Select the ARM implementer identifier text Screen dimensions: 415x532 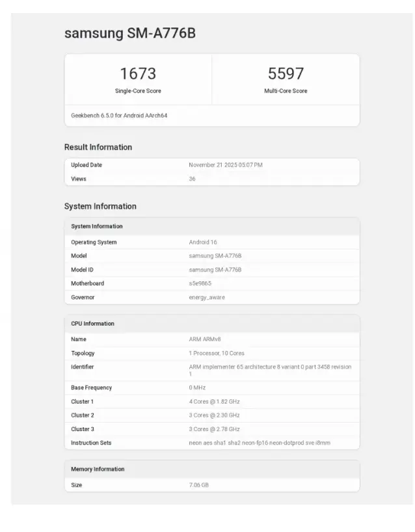coord(269,367)
